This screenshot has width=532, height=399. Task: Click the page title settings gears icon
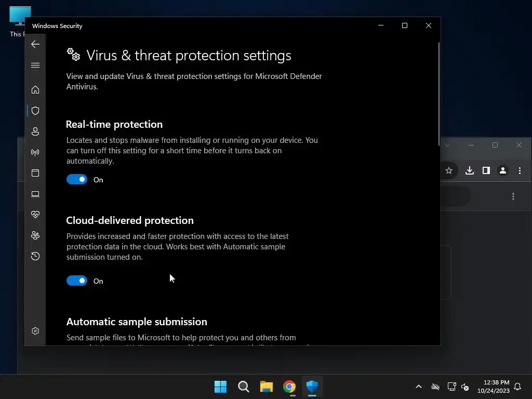pos(73,55)
